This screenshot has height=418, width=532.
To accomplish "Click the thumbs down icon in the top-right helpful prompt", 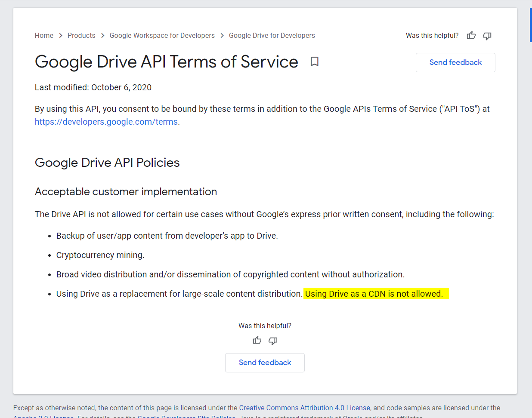I will tap(487, 36).
